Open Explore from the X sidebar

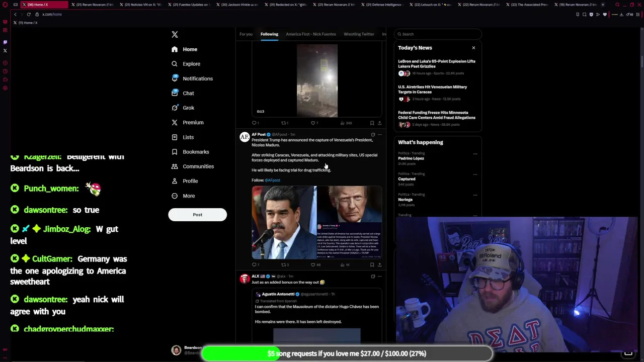pyautogui.click(x=186, y=64)
